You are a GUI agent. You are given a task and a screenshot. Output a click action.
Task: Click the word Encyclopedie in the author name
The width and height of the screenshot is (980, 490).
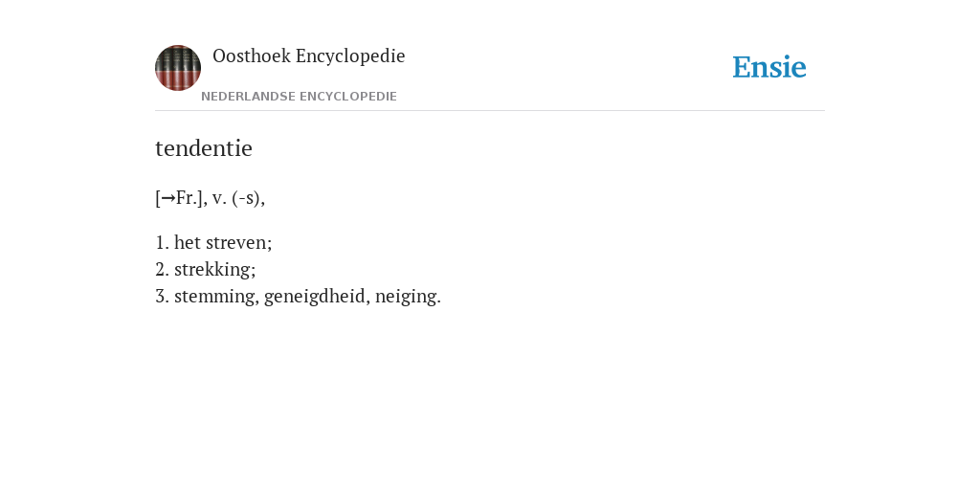[x=350, y=56]
